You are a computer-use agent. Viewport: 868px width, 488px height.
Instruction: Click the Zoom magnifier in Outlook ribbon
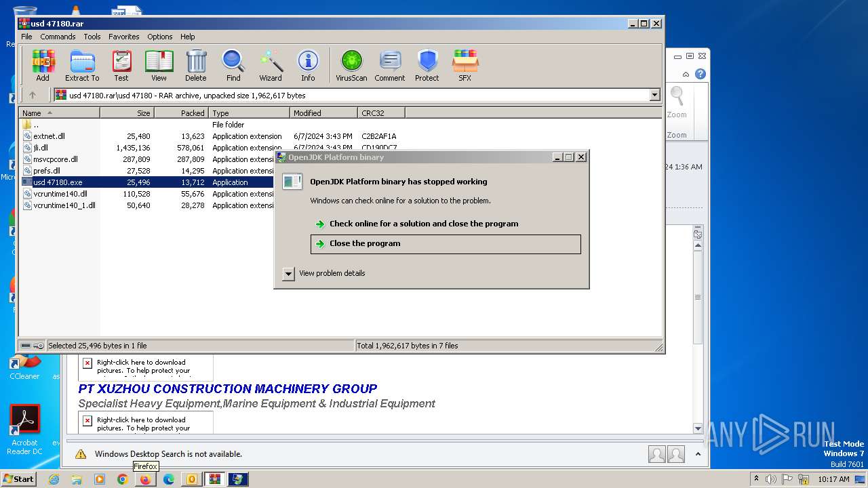(x=677, y=102)
